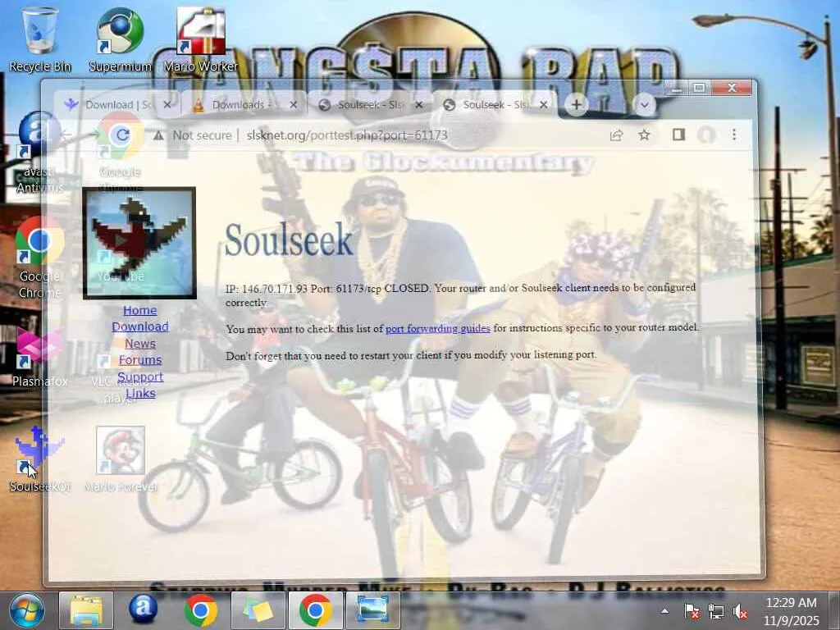Open a new tab with plus button
The height and width of the screenshot is (630, 840).
coord(577,104)
